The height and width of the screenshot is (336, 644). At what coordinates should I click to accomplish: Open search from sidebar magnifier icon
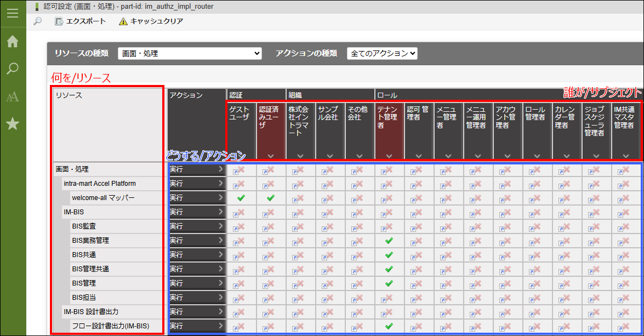pyautogui.click(x=13, y=69)
